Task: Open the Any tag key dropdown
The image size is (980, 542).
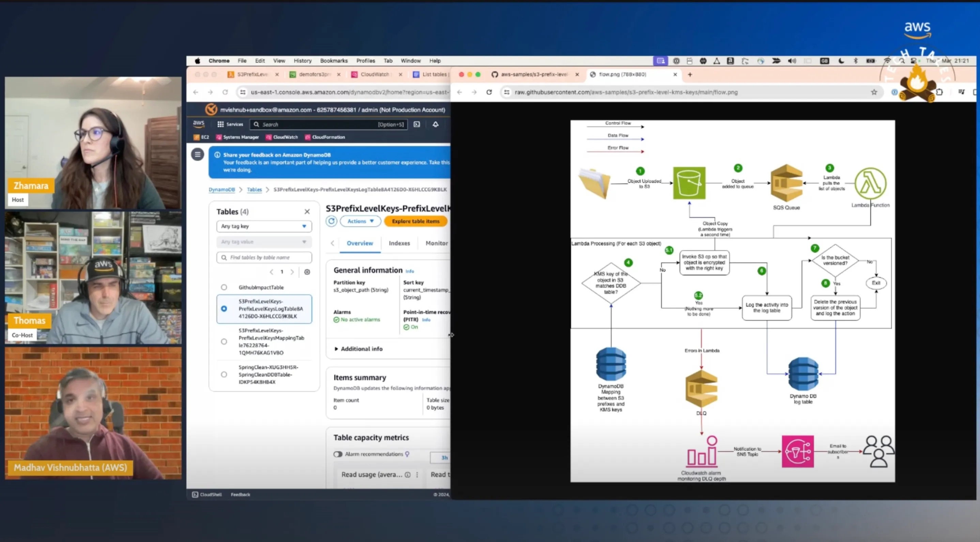Action: 264,226
